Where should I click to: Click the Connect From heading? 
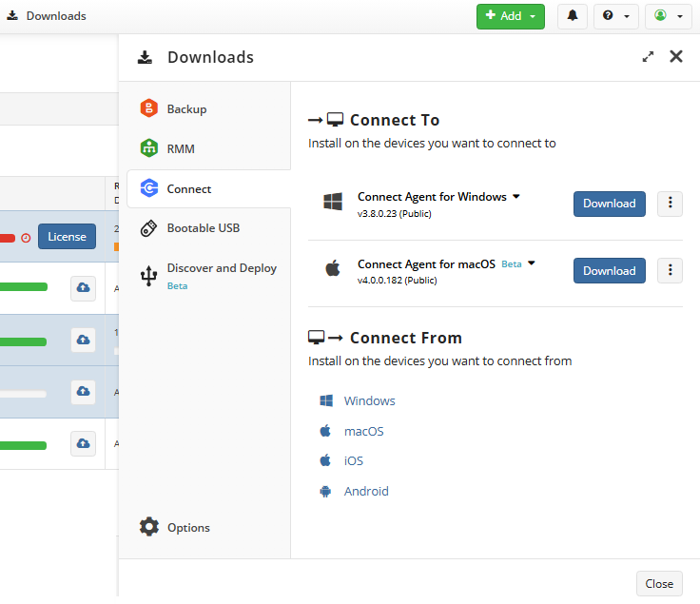click(406, 338)
